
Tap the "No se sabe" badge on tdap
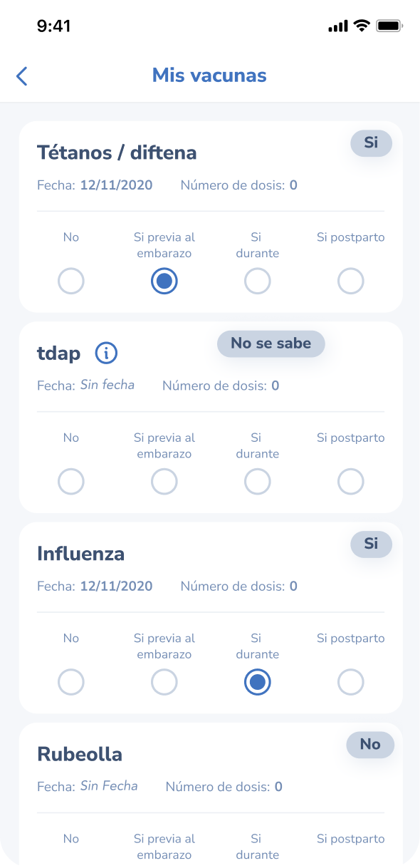[x=271, y=343]
